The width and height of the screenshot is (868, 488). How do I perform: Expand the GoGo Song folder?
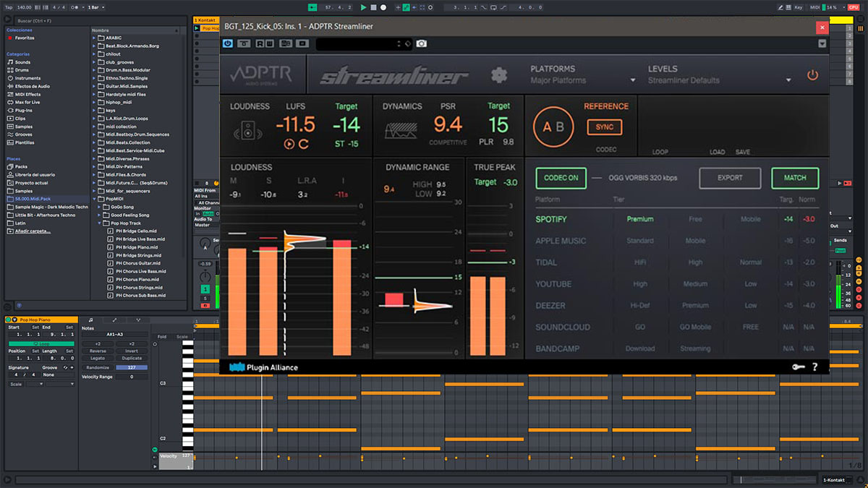tap(101, 207)
